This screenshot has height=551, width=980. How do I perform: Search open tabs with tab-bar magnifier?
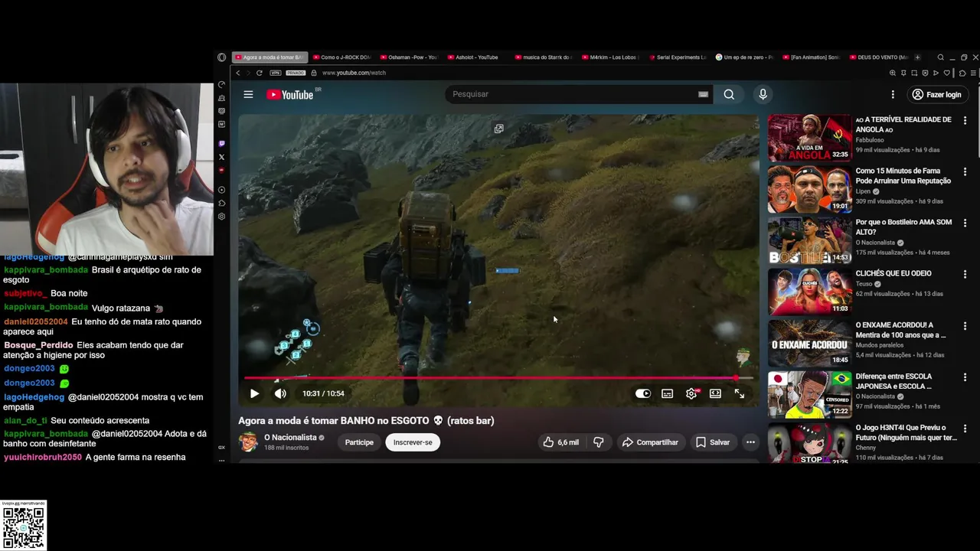(940, 57)
